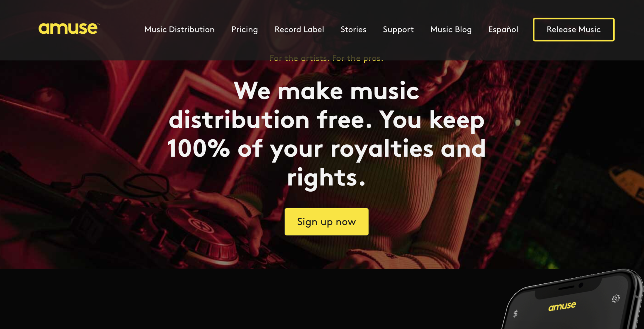The height and width of the screenshot is (329, 644).
Task: Open the Music Distribution menu item
Action: point(180,30)
